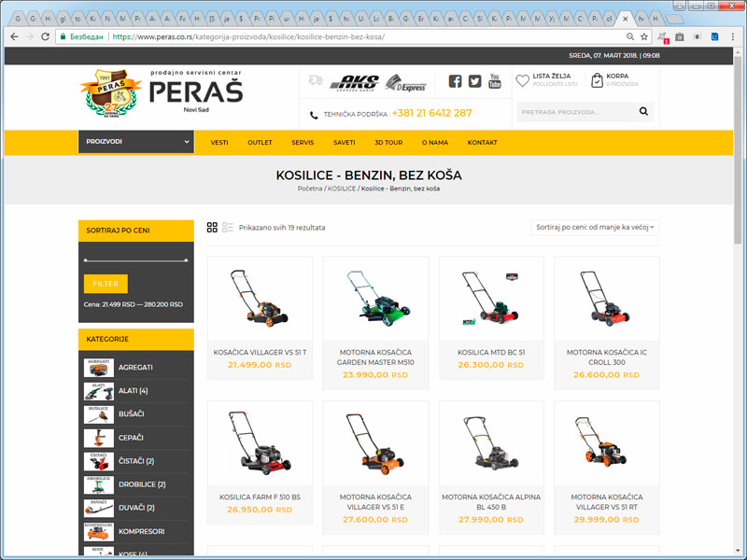Open Kosačica Villager VS 51 T image
The image size is (747, 560).
[x=260, y=298]
